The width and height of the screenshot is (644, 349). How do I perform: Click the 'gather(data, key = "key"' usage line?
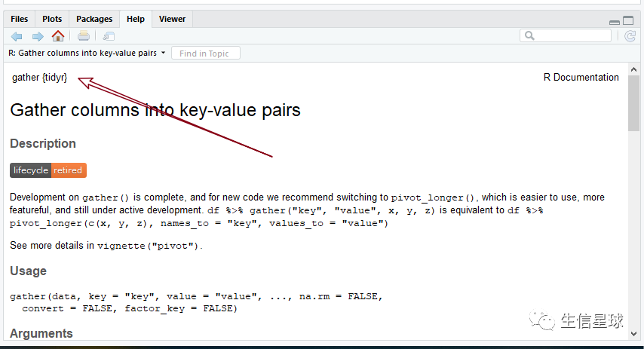[196, 296]
